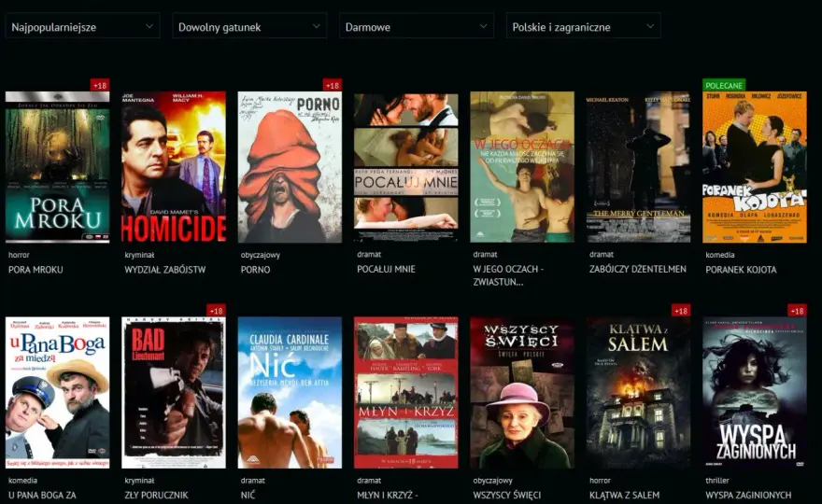Click the KLĄTWA Z SALEM title link
The height and width of the screenshot is (504, 822).
[x=624, y=495]
